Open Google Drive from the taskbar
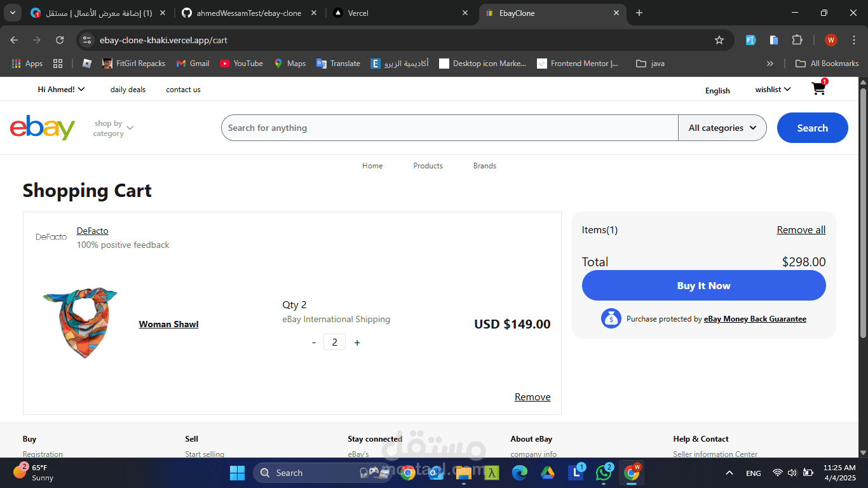Image resolution: width=868 pixels, height=488 pixels. 548,473
